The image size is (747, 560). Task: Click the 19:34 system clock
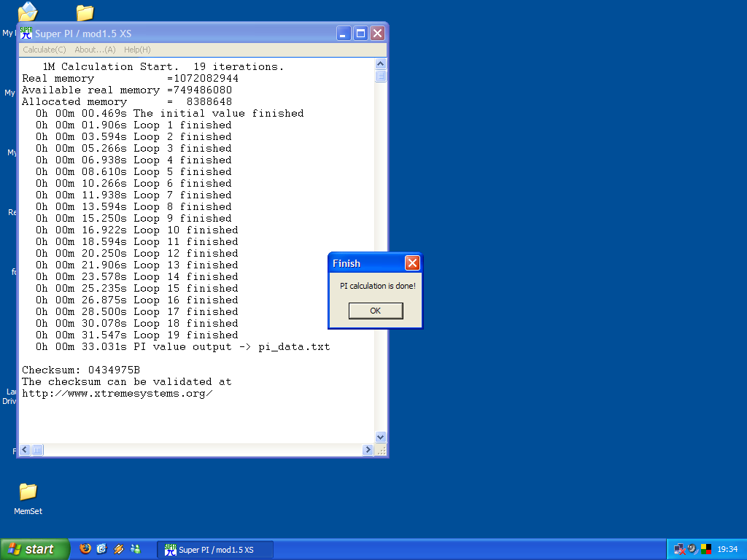coord(727,549)
